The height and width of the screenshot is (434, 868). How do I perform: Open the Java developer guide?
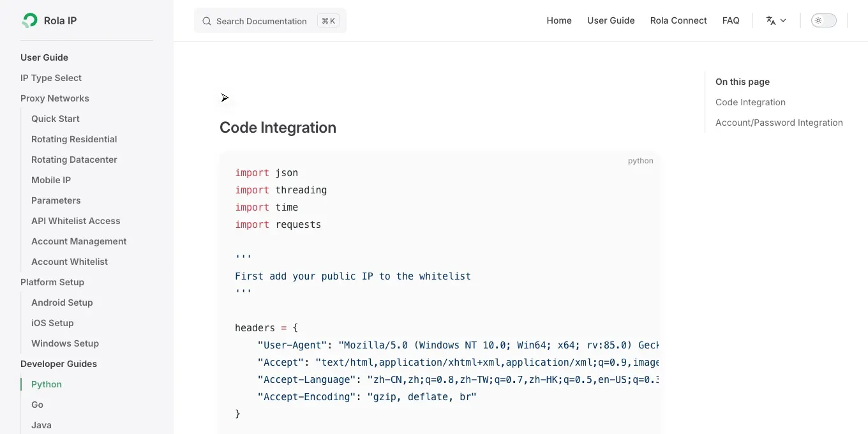click(x=41, y=425)
